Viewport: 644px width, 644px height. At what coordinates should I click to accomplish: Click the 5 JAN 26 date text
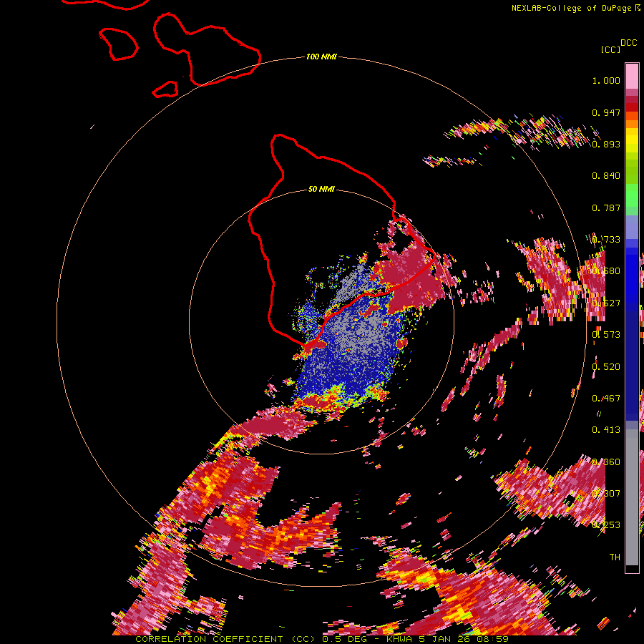444,639
